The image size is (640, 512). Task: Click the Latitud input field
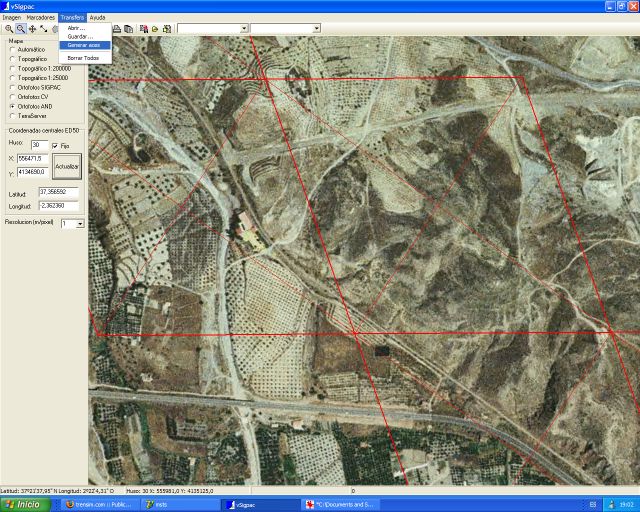tap(58, 191)
